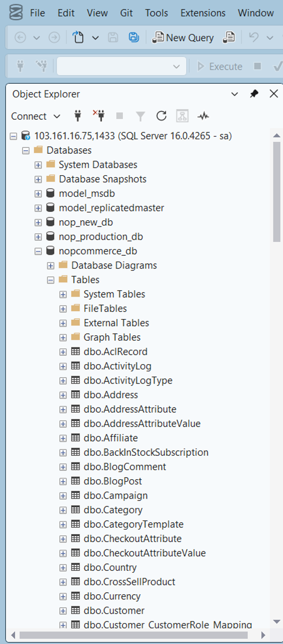The image size is (283, 644).
Task: Open the Extensions menu
Action: click(203, 13)
